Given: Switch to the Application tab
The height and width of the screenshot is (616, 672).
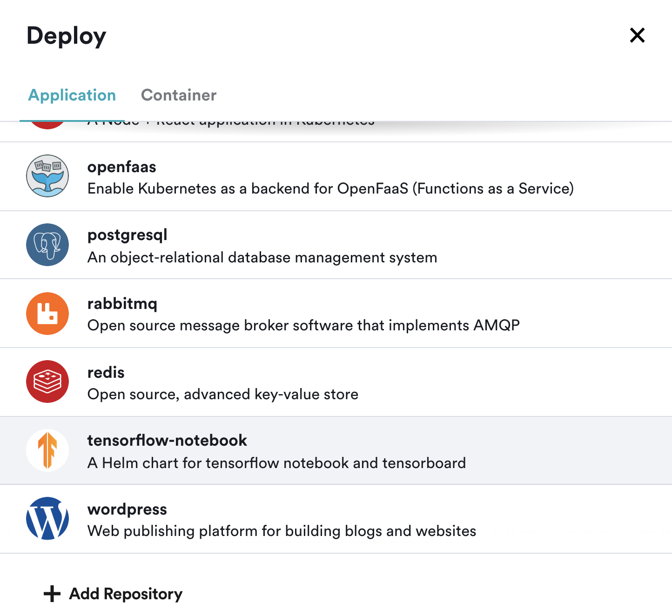Looking at the screenshot, I should 72,95.
